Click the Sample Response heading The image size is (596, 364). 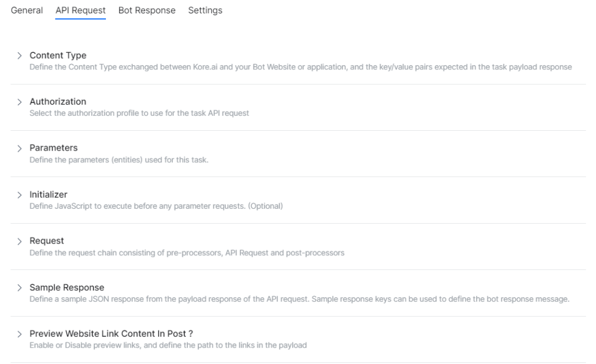coord(66,287)
